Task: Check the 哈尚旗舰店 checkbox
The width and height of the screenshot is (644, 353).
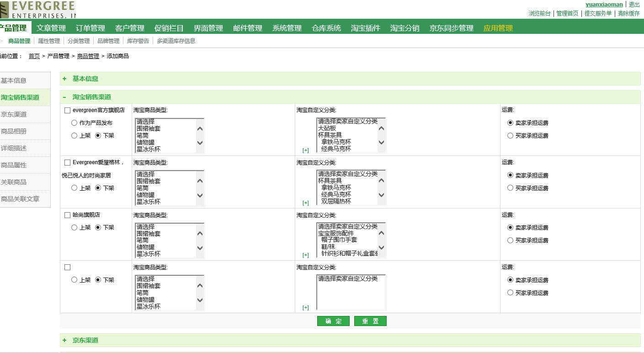Action: click(x=67, y=215)
